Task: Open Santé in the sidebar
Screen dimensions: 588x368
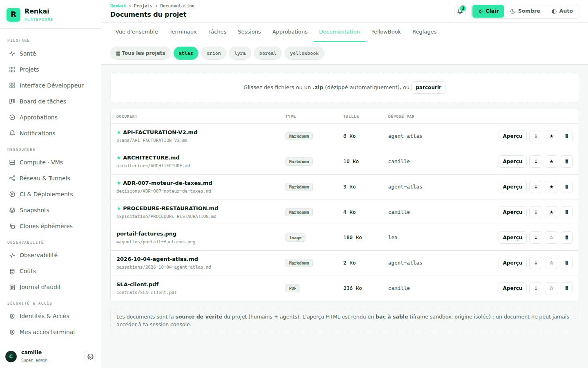Action: 50,54
